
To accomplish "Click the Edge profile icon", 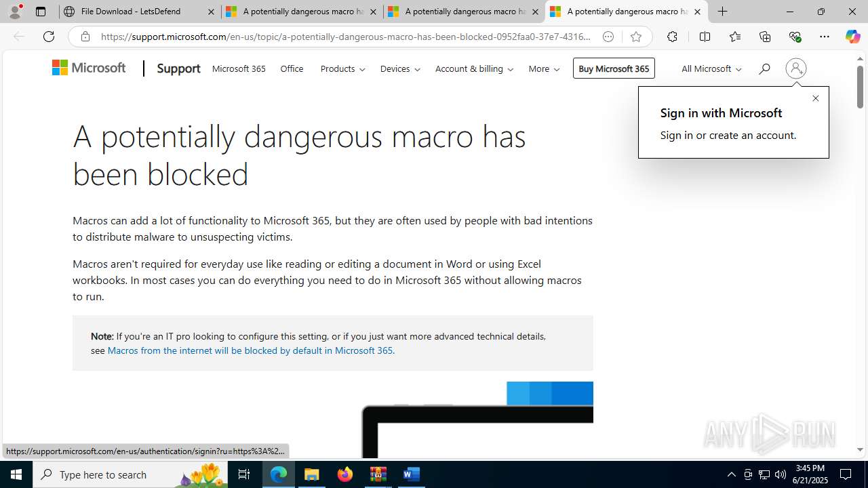I will 15,12.
